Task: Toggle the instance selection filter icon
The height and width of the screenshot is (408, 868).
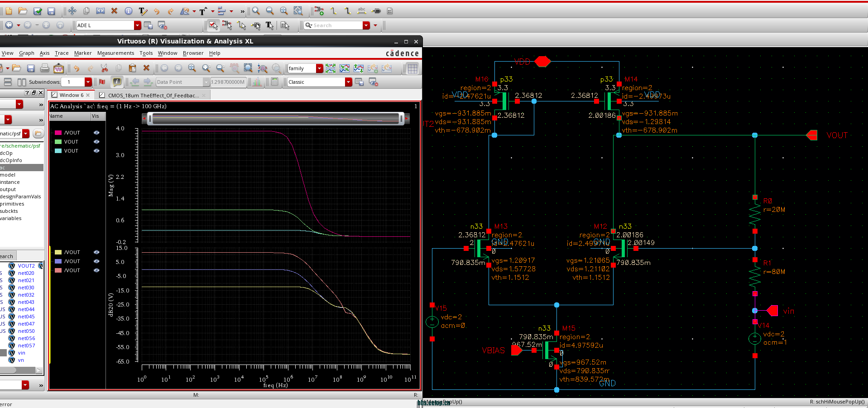Action: click(227, 25)
